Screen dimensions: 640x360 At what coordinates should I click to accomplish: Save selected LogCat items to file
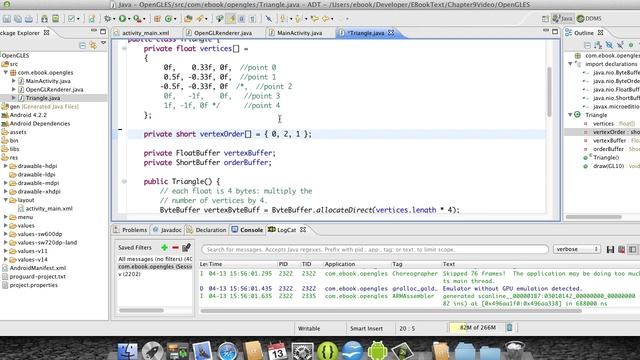pyautogui.click(x=610, y=249)
